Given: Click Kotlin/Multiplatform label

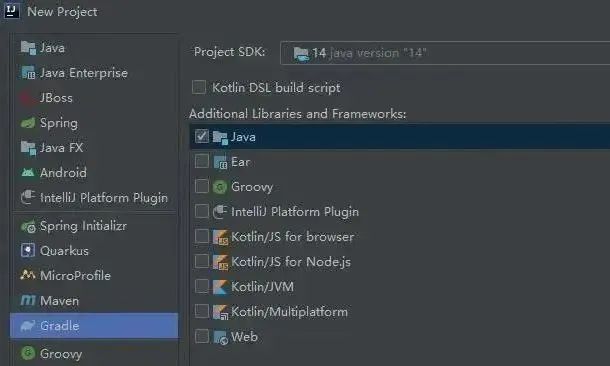Looking at the screenshot, I should coord(289,312).
